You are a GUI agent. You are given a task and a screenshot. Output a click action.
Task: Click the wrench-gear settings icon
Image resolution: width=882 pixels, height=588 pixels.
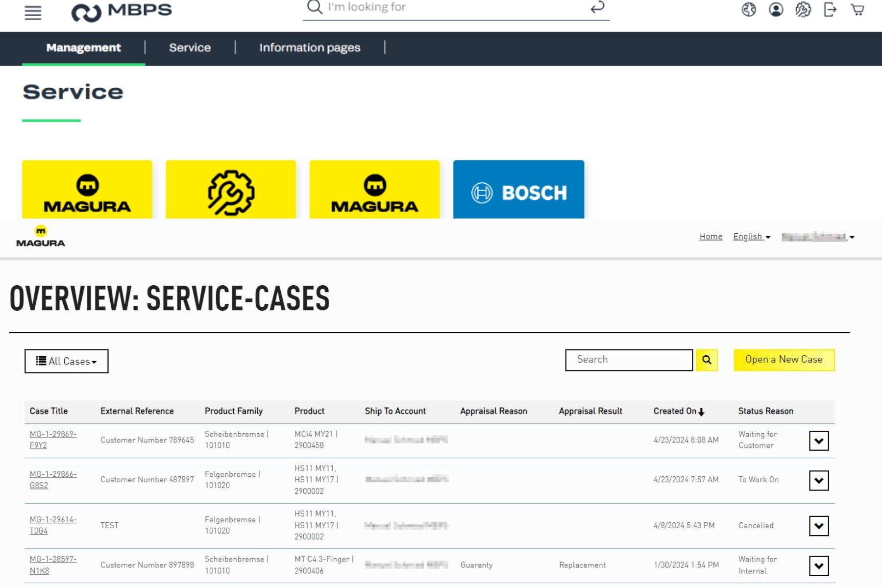pyautogui.click(x=803, y=9)
